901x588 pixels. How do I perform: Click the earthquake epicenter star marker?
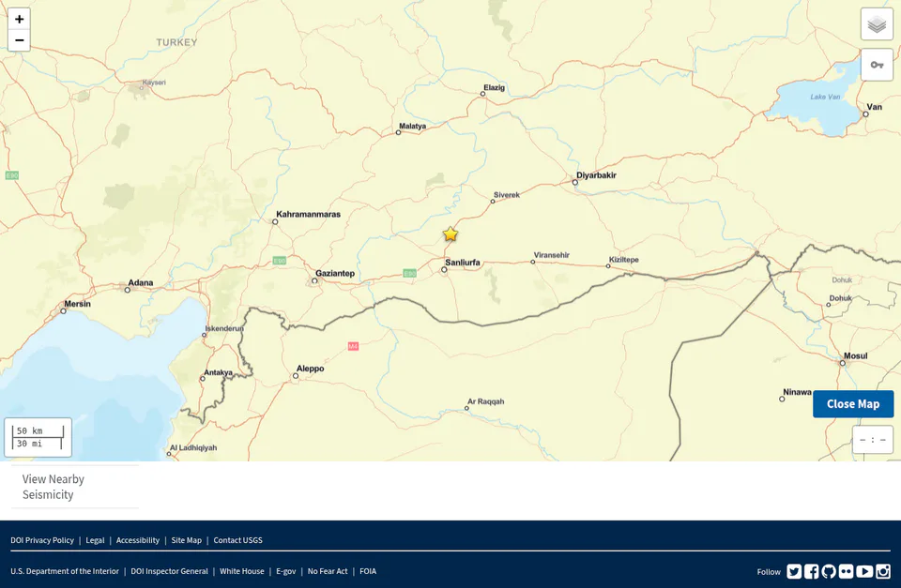[x=450, y=234]
